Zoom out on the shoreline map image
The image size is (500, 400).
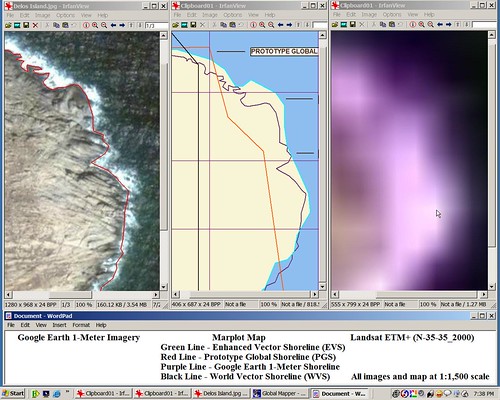click(x=271, y=25)
